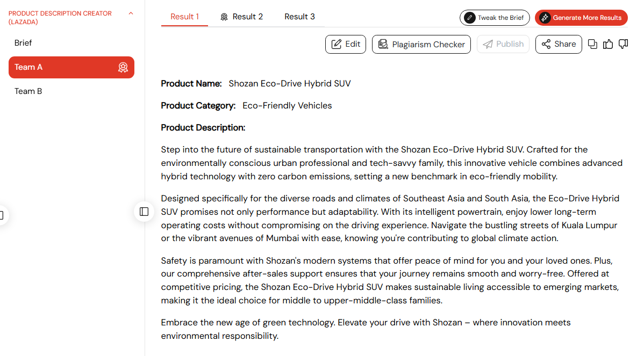This screenshot has width=644, height=356.
Task: Collapse the Product Description Creator section
Action: [x=131, y=13]
